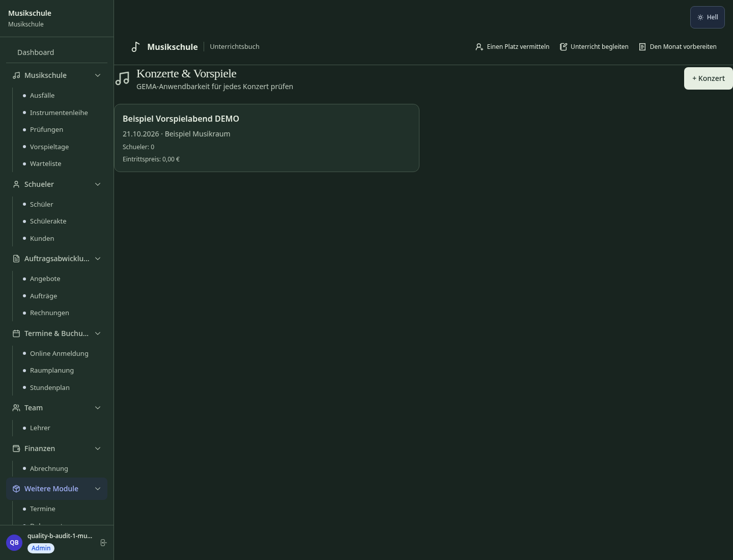Click the wallet icon of the Finanzen group
Viewport: 733px width, 560px height.
point(16,449)
